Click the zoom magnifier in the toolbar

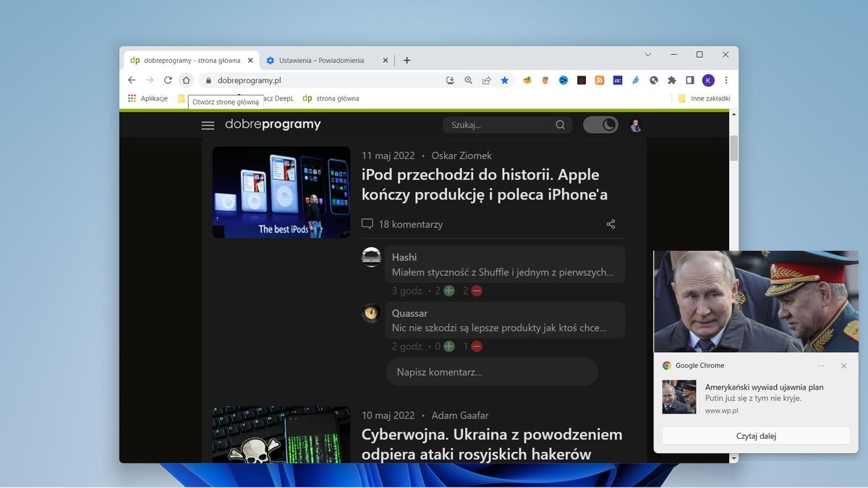click(x=469, y=80)
